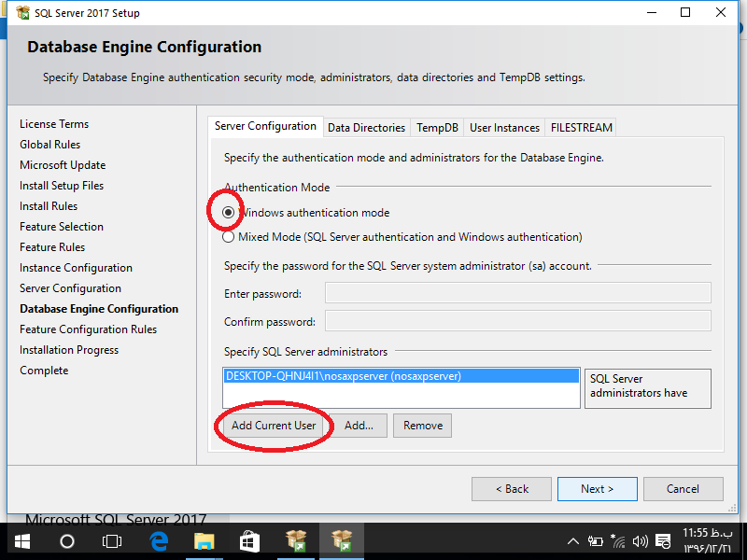Image resolution: width=747 pixels, height=560 pixels.
Task: Click the volume speaker tray icon
Action: pyautogui.click(x=640, y=541)
